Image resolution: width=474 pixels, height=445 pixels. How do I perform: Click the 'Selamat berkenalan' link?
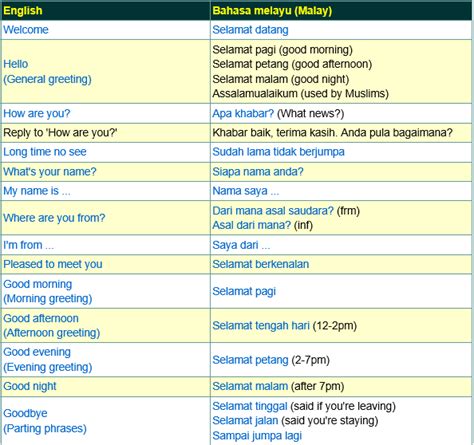[x=261, y=264]
